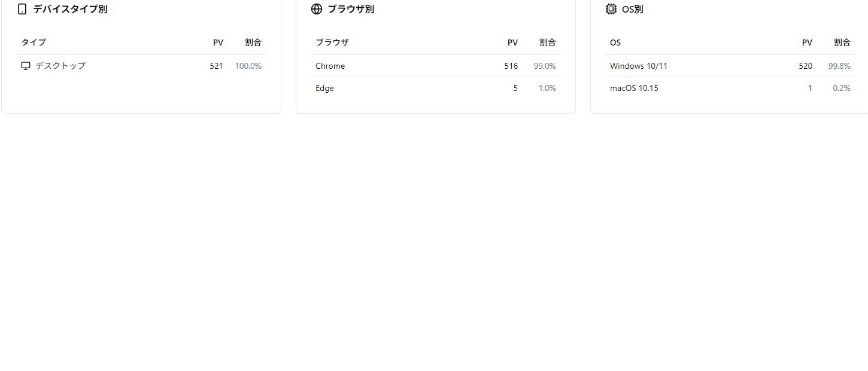This screenshot has height=371, width=868.
Task: Click the 521 PV value
Action: click(x=216, y=66)
